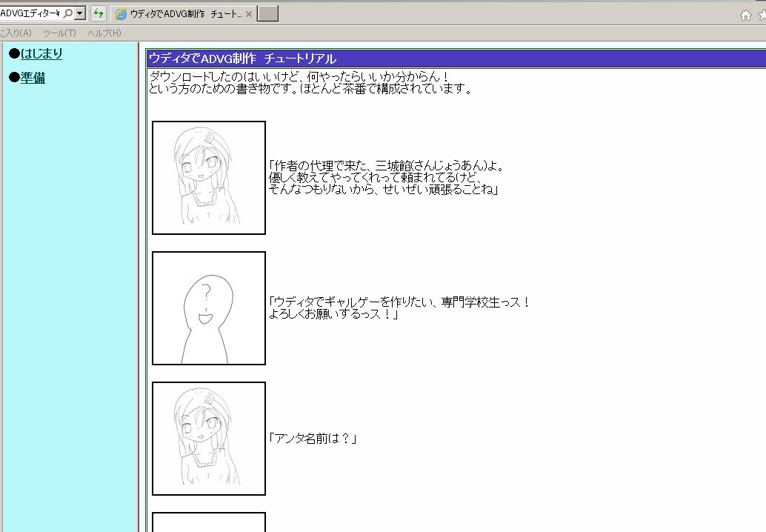Select the ウディタでADVG制作 チュート tab
766x532 pixels.
(x=183, y=14)
